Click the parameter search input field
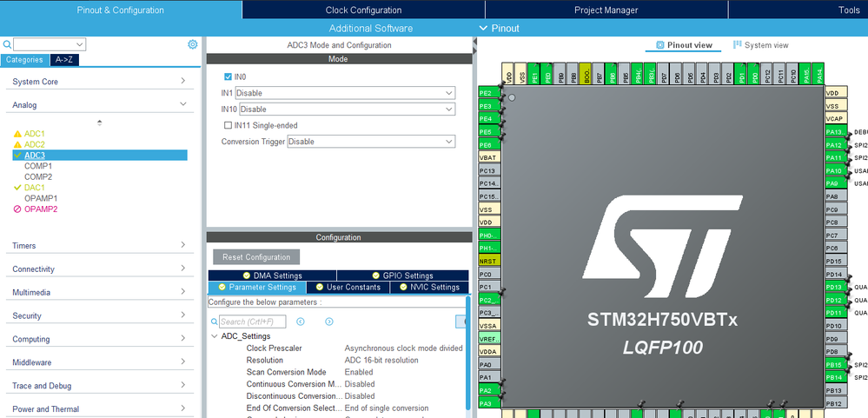This screenshot has height=418, width=868. pos(253,322)
